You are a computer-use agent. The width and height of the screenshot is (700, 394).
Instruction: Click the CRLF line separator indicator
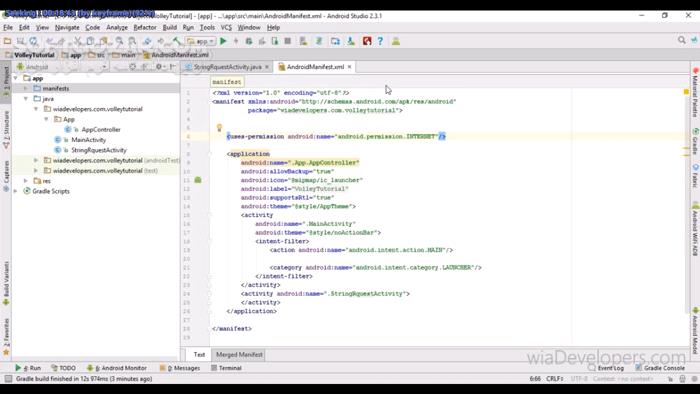554,379
